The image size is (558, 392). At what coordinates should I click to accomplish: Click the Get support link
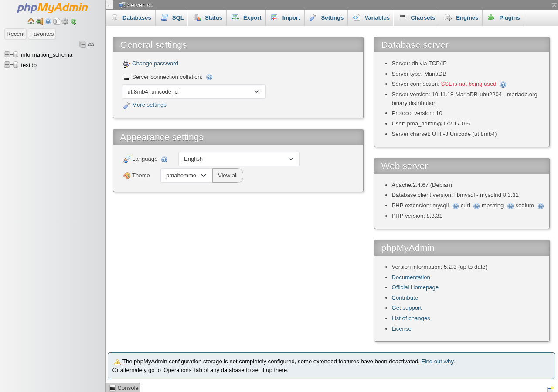click(406, 308)
